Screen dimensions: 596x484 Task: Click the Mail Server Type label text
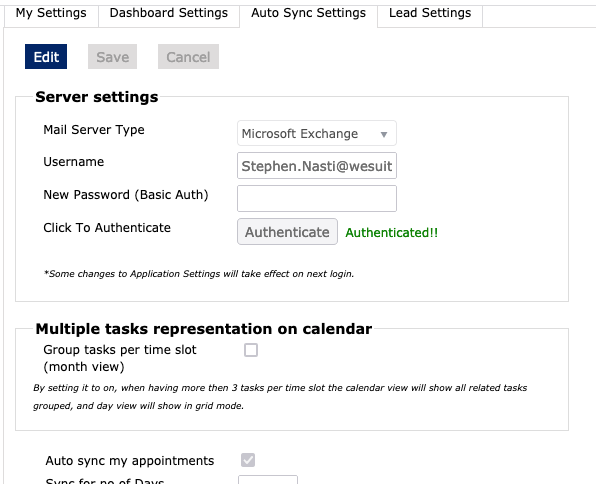coord(94,130)
